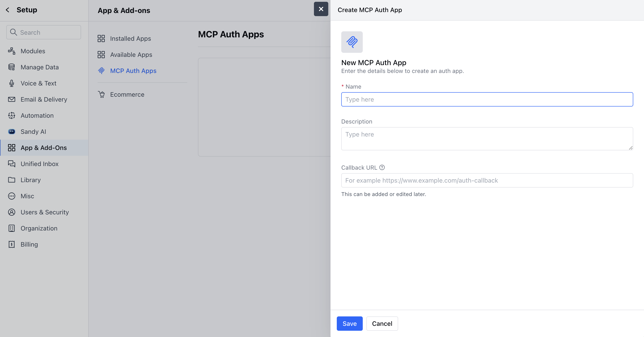
Task: Click 'This can be added or edited later.' note
Action: pyautogui.click(x=384, y=194)
